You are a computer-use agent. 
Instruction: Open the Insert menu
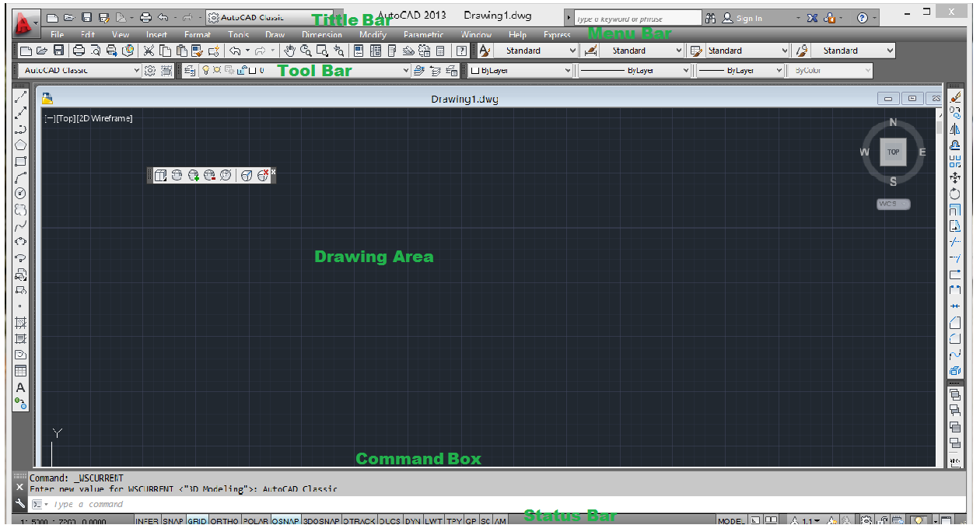pyautogui.click(x=156, y=35)
